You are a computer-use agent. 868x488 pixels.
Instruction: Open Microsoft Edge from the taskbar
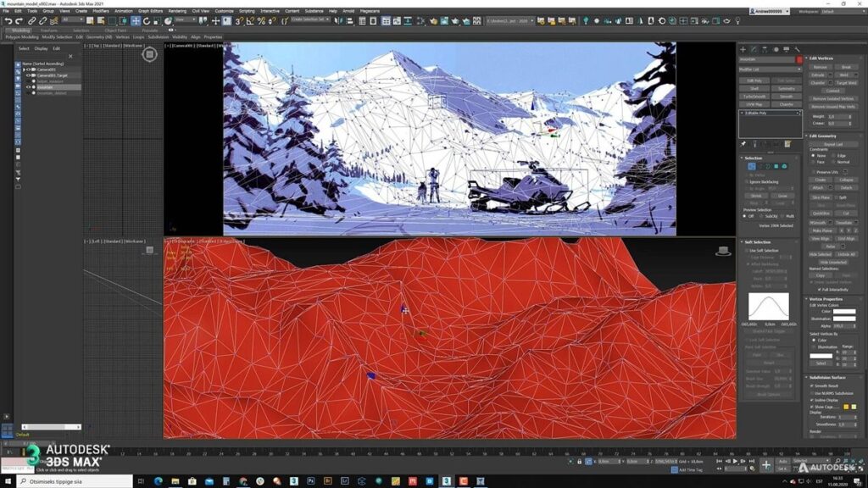click(x=159, y=481)
